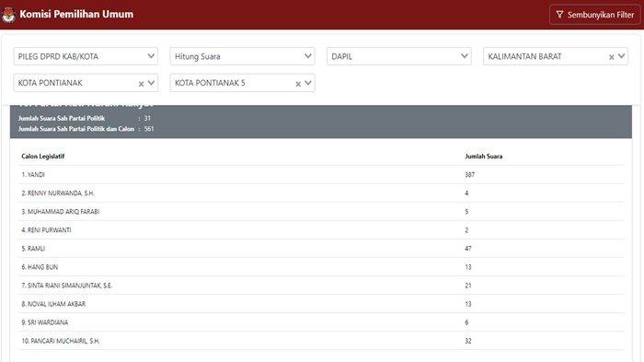The image size is (644, 362).
Task: Click the Sembunyikan Filter button
Action: point(594,15)
